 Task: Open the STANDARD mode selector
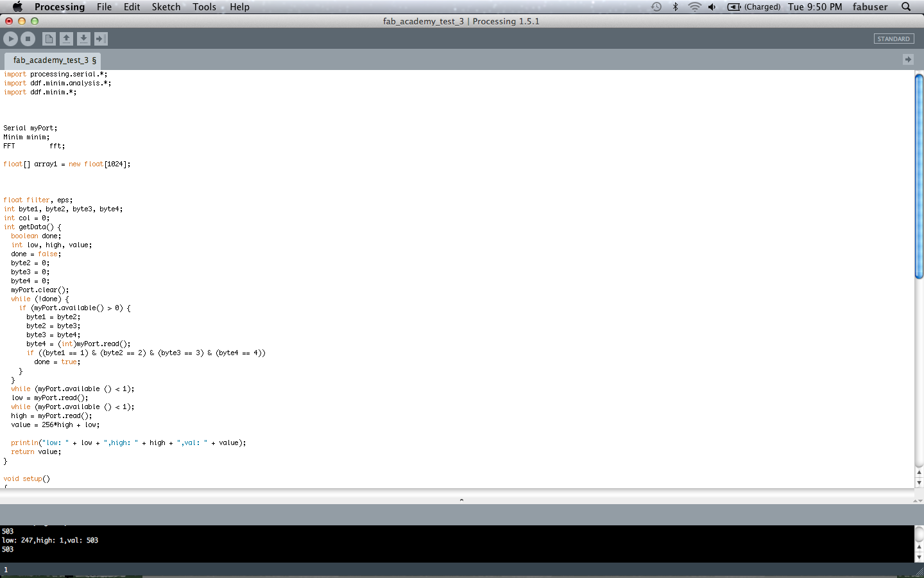click(x=894, y=39)
